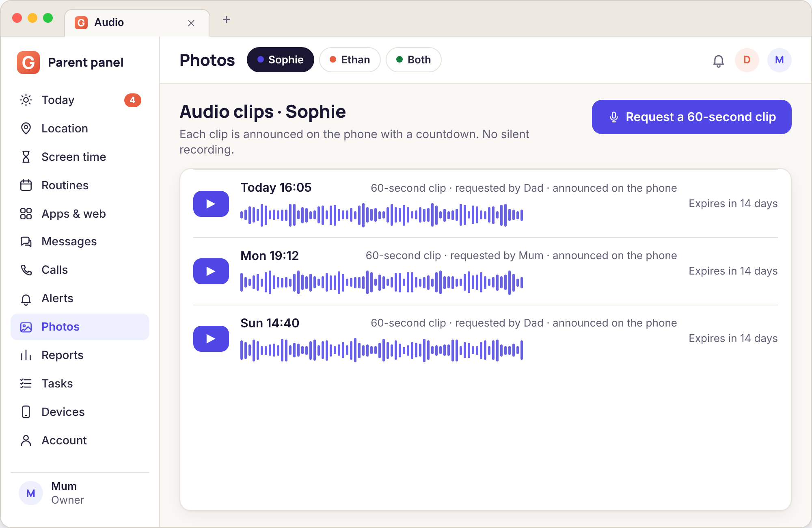
Task: Seek within the Sun 14:40 waveform
Action: pyautogui.click(x=382, y=350)
